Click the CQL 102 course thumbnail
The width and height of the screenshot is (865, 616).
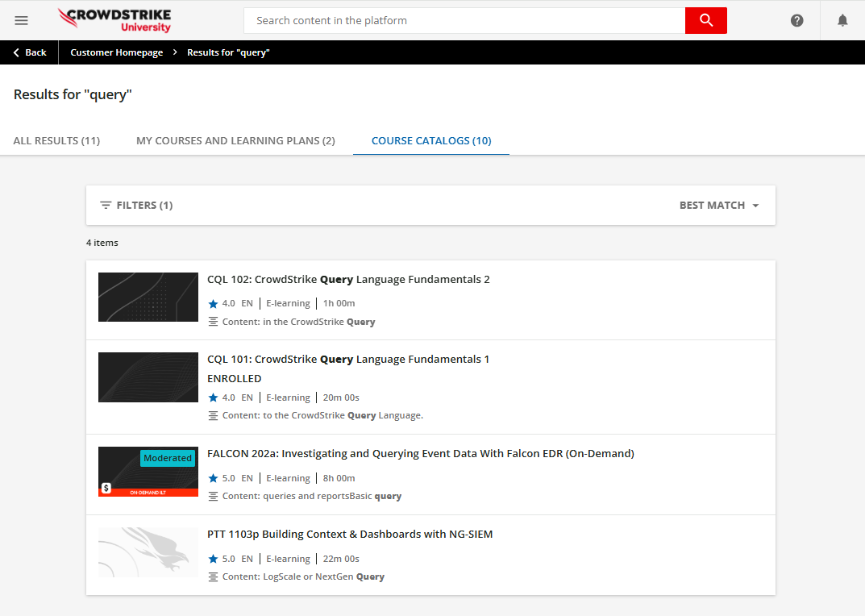[x=148, y=297]
